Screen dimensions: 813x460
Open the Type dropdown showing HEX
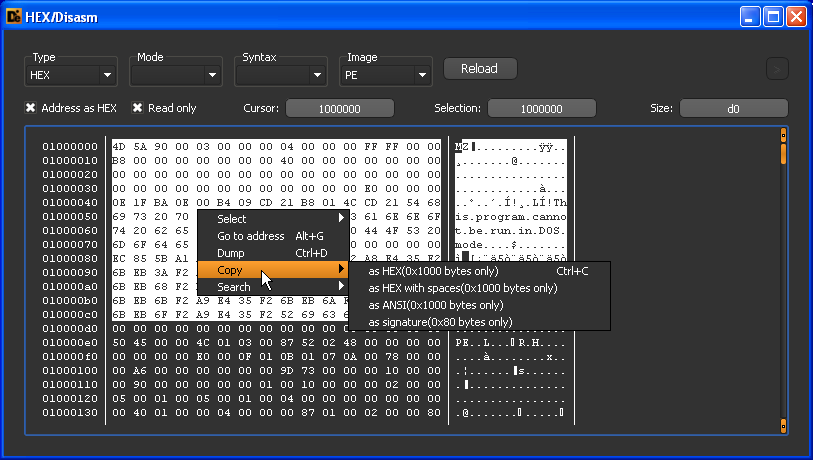click(x=71, y=74)
